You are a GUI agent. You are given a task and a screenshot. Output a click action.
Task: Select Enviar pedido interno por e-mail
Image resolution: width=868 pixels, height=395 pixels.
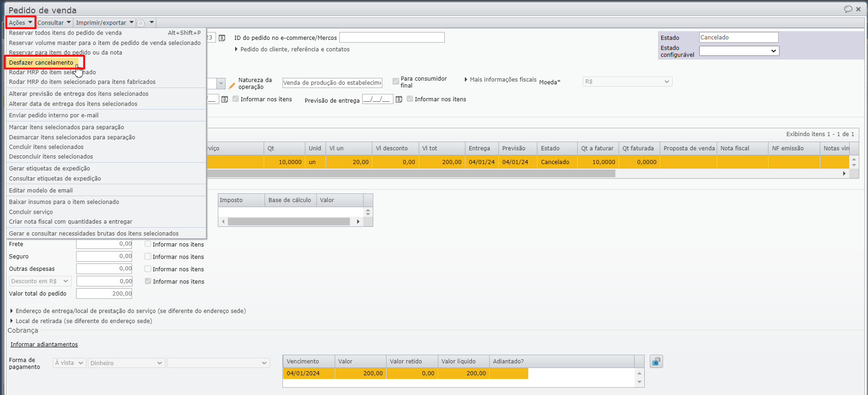pyautogui.click(x=106, y=115)
